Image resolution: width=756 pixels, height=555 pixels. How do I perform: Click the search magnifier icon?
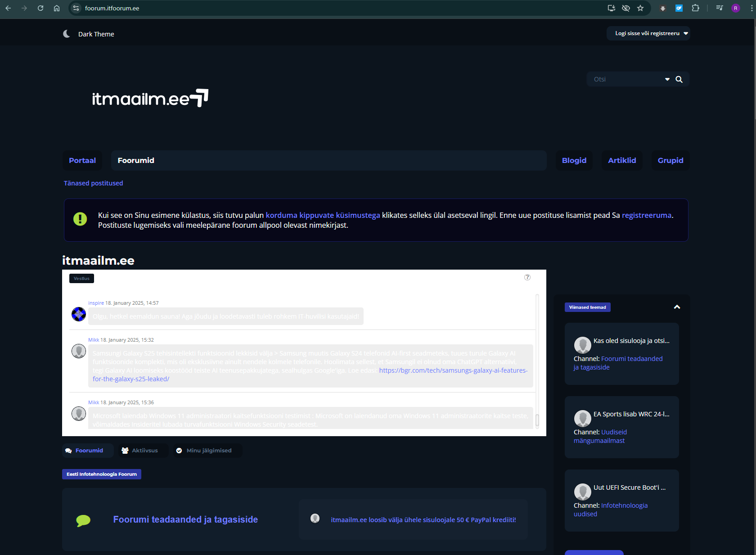679,79
